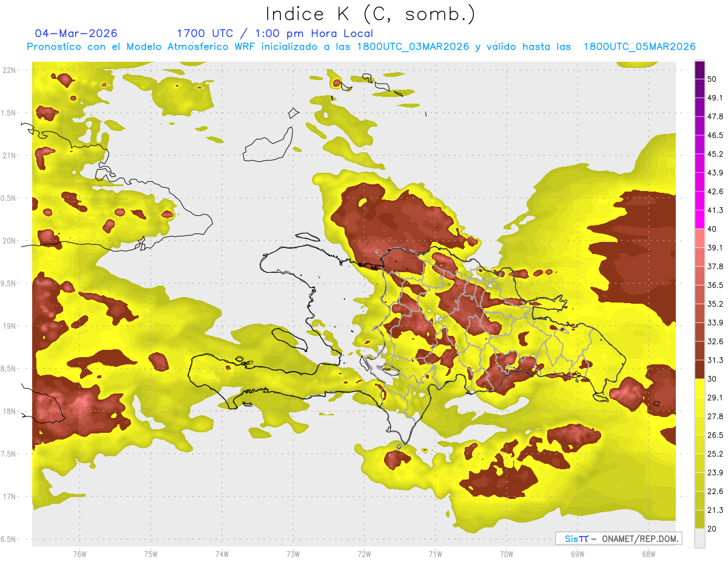Click the "73W" longitude label
This screenshot has width=728, height=562.
tap(293, 554)
